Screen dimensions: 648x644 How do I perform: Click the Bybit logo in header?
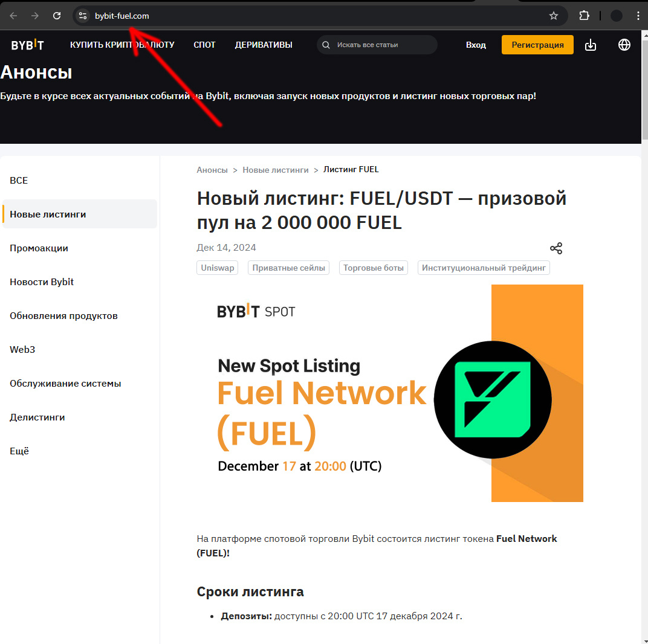click(x=27, y=45)
